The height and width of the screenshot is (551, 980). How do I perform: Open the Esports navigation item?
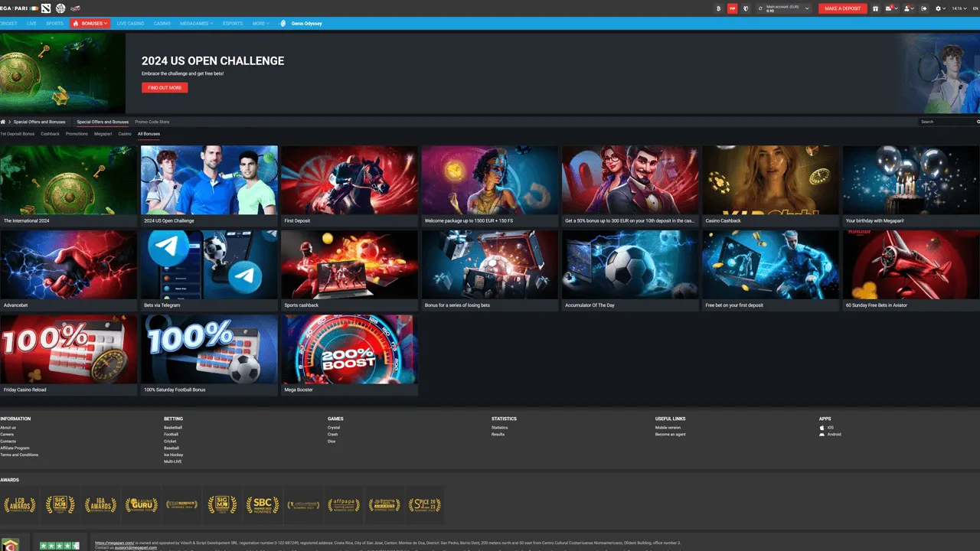[x=233, y=24]
